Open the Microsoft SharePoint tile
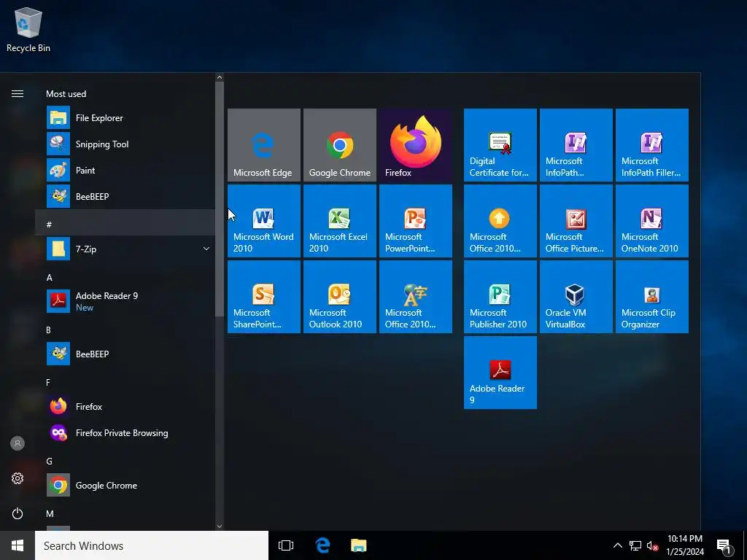 click(264, 296)
